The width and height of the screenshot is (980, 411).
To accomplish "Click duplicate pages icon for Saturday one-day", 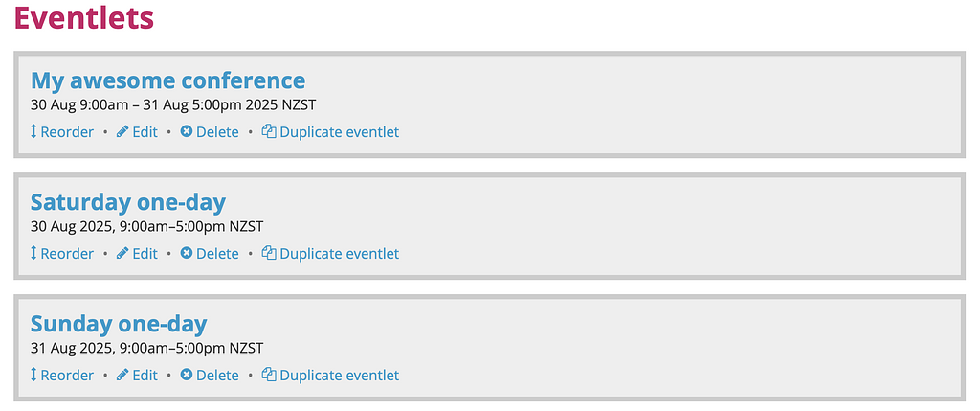I will [269, 253].
